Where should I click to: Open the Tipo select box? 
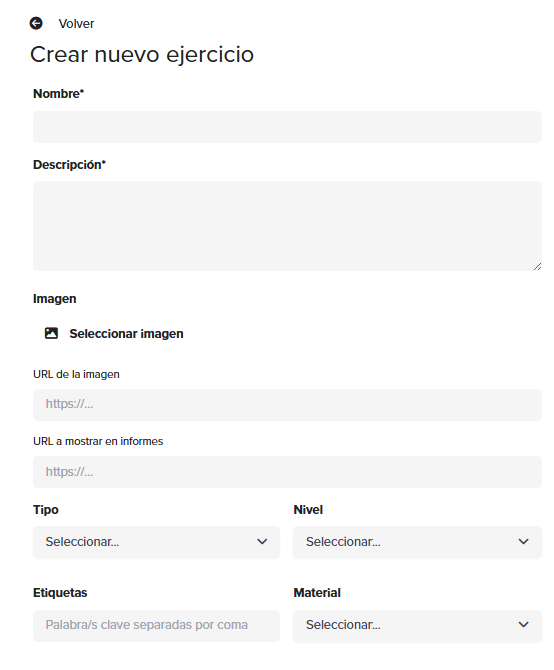coord(156,542)
